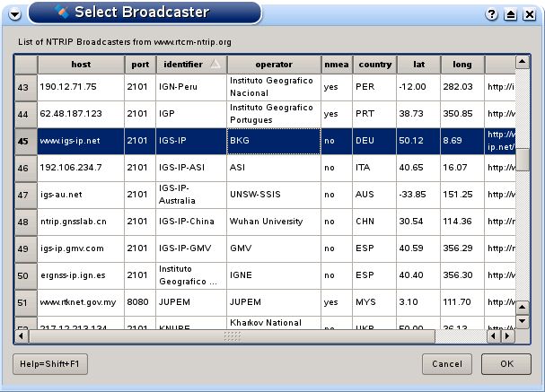
Task: Click the horizontal scrollbar thumb
Action: 233,336
